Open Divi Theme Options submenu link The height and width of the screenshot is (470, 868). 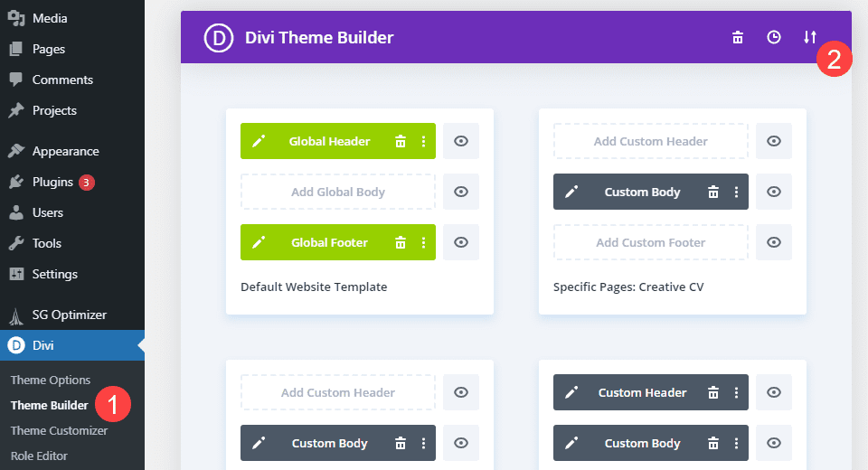(51, 380)
